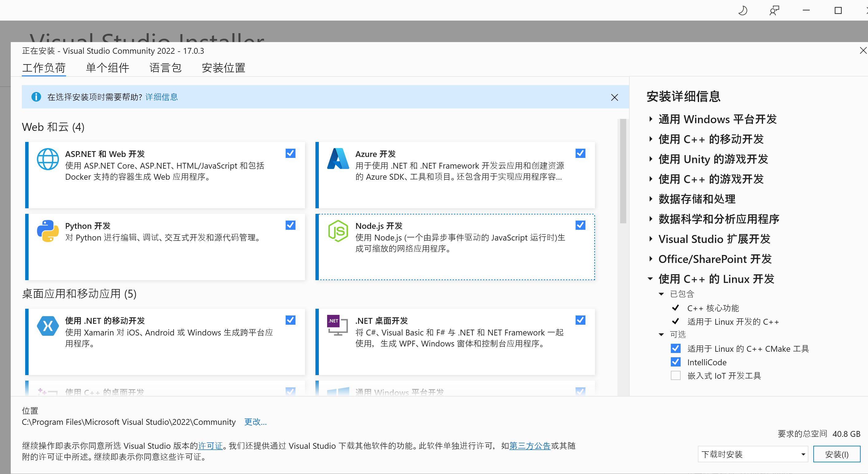Click the 40.8 GB total space value
This screenshot has width=868, height=474.
[x=846, y=434]
